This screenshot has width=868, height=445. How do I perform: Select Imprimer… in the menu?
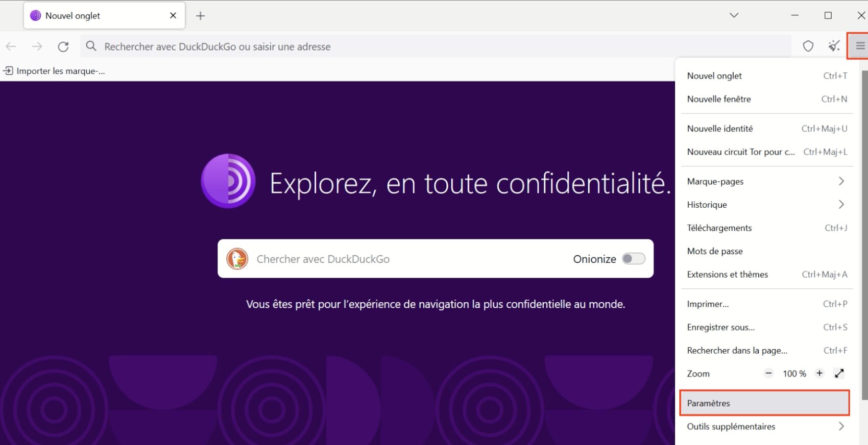point(767,304)
